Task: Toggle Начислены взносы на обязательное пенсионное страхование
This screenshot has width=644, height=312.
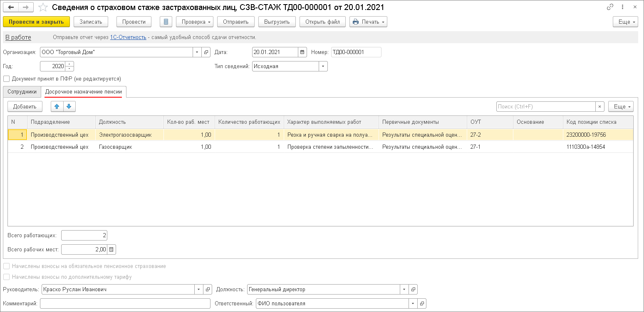Action: 6,266
